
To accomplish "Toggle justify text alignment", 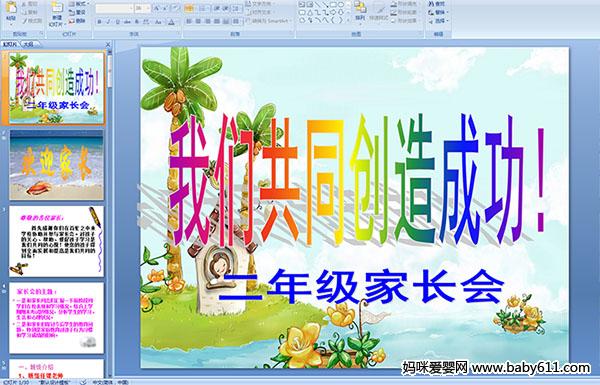I will 217,22.
